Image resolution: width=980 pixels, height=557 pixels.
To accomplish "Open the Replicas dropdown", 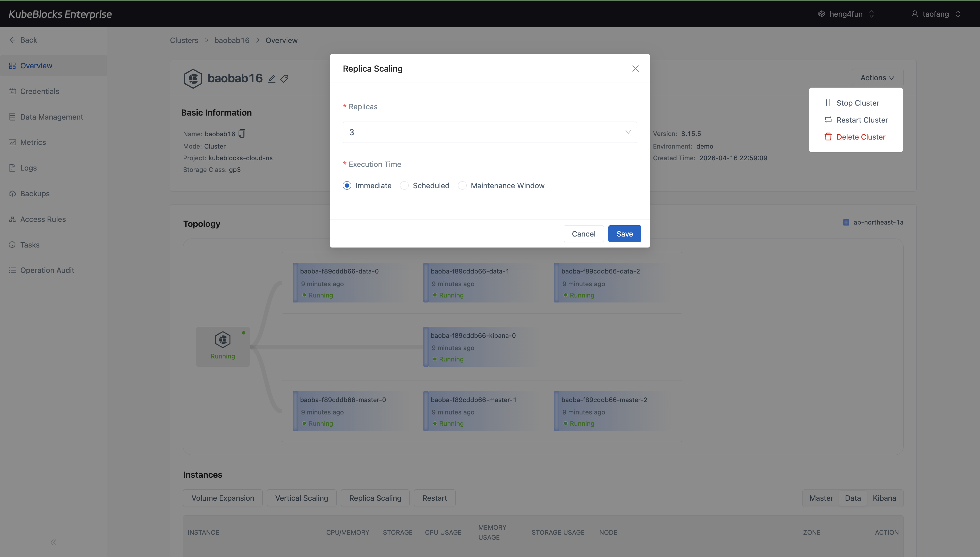I will [489, 132].
